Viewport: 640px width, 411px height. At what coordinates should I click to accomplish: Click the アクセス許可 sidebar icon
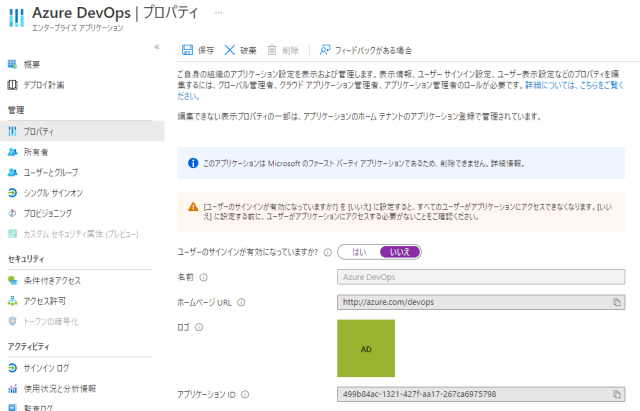[12, 301]
